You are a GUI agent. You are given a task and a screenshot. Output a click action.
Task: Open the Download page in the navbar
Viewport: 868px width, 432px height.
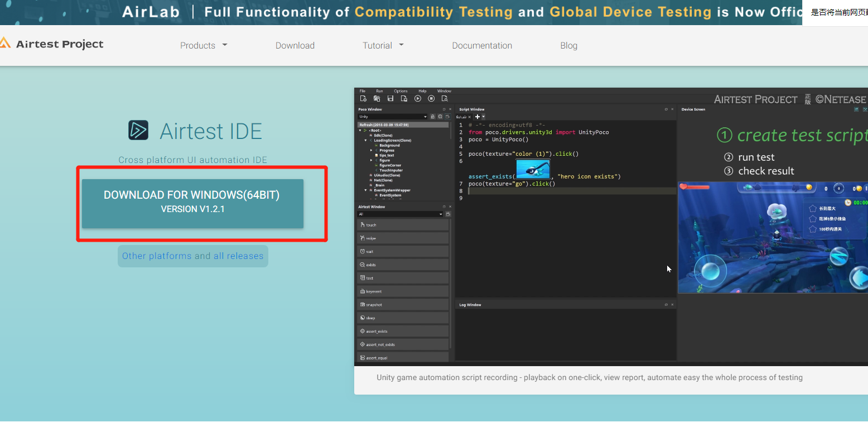pyautogui.click(x=295, y=45)
